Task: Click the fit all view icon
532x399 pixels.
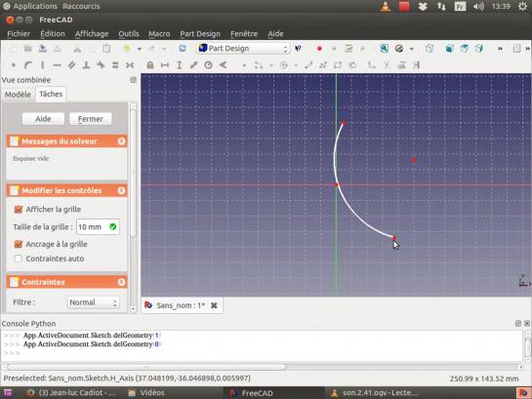Action: coord(384,49)
